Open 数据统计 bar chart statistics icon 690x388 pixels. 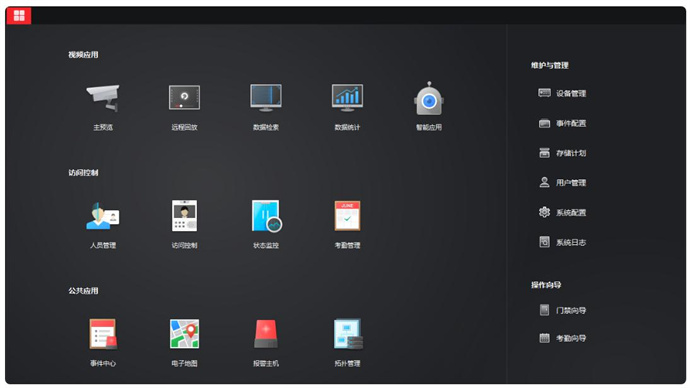tap(347, 98)
